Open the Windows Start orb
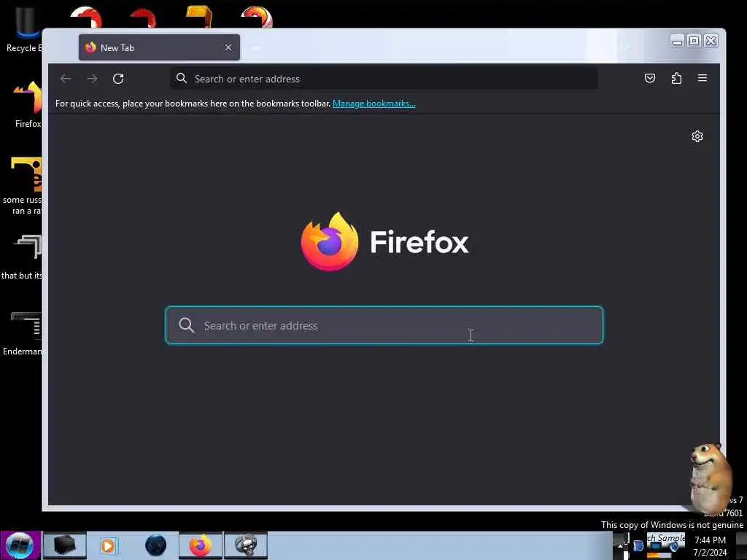 [20, 545]
